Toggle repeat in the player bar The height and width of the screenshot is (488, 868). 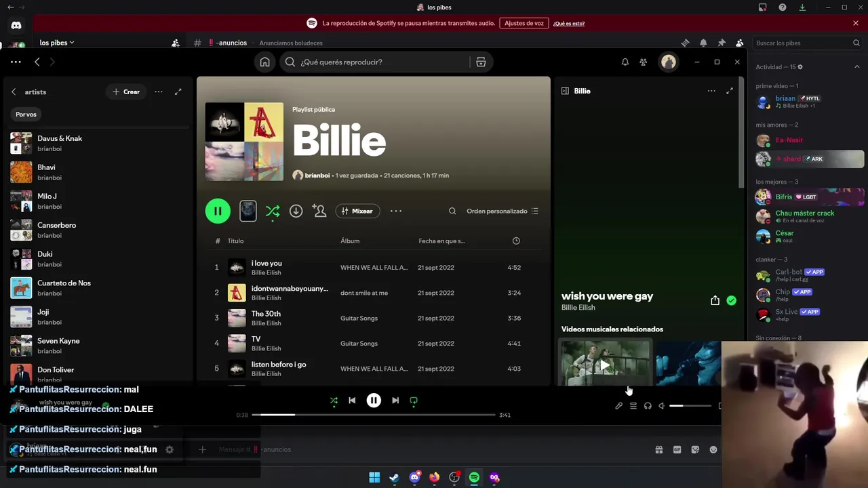pos(414,401)
